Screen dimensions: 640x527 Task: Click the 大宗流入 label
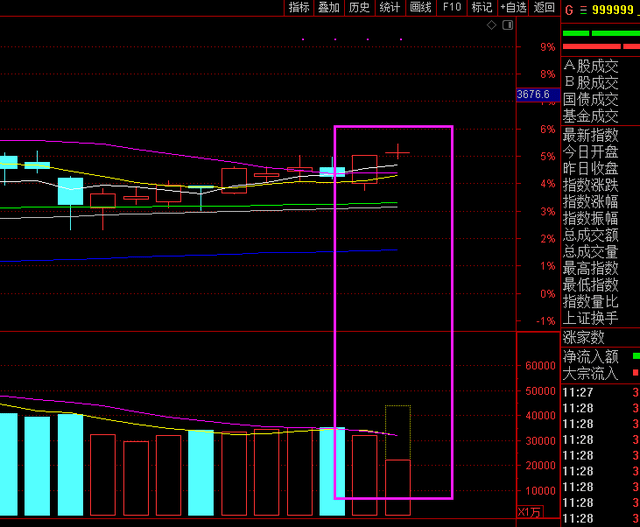[591, 373]
